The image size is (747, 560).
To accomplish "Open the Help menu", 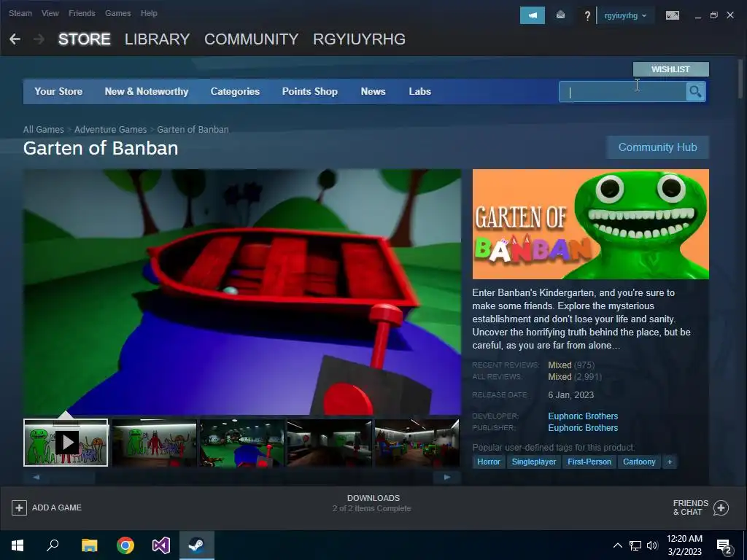I will pos(149,13).
